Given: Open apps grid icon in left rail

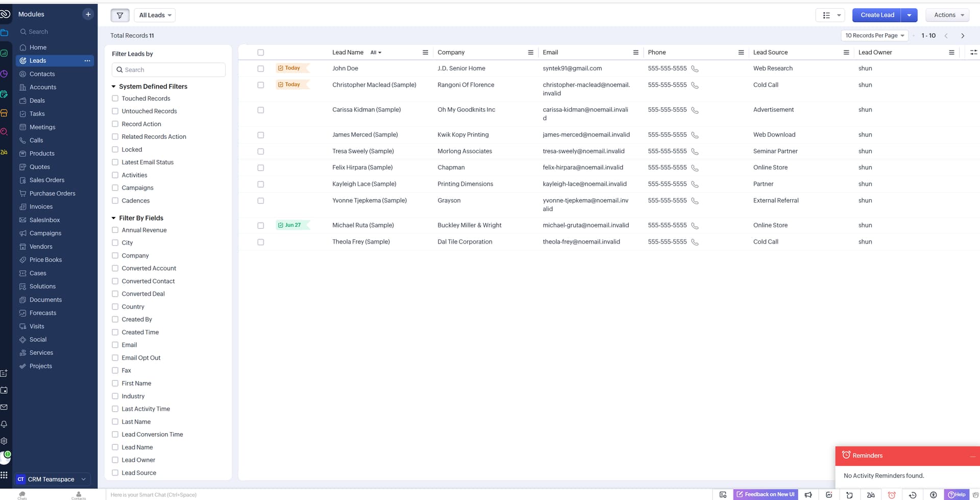Looking at the screenshot, I should pos(4,475).
